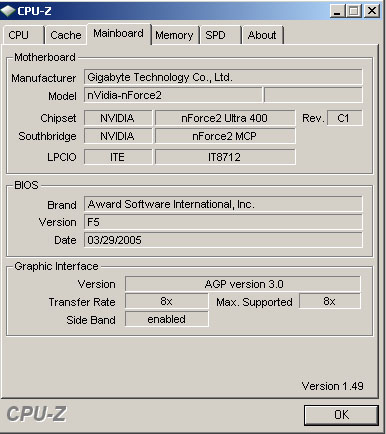Click the Version 1.49 text
The image size is (386, 434).
(332, 386)
